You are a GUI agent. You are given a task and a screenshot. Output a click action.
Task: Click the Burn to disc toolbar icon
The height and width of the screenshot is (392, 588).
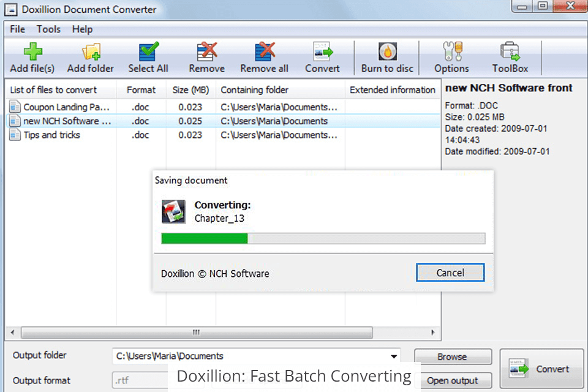[x=387, y=51]
